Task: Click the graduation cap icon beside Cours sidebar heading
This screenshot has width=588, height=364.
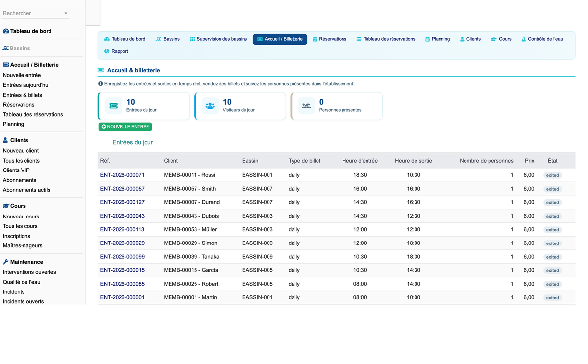Action: pos(6,206)
